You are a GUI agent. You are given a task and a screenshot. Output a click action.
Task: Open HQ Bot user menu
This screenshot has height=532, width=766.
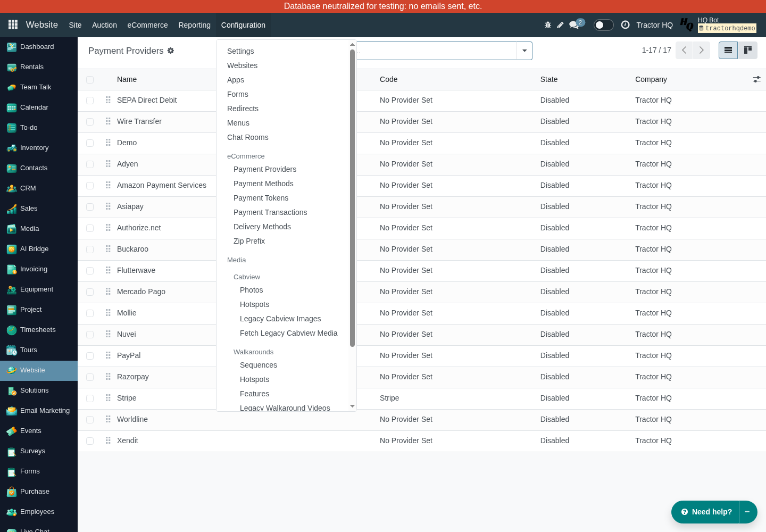point(719,24)
